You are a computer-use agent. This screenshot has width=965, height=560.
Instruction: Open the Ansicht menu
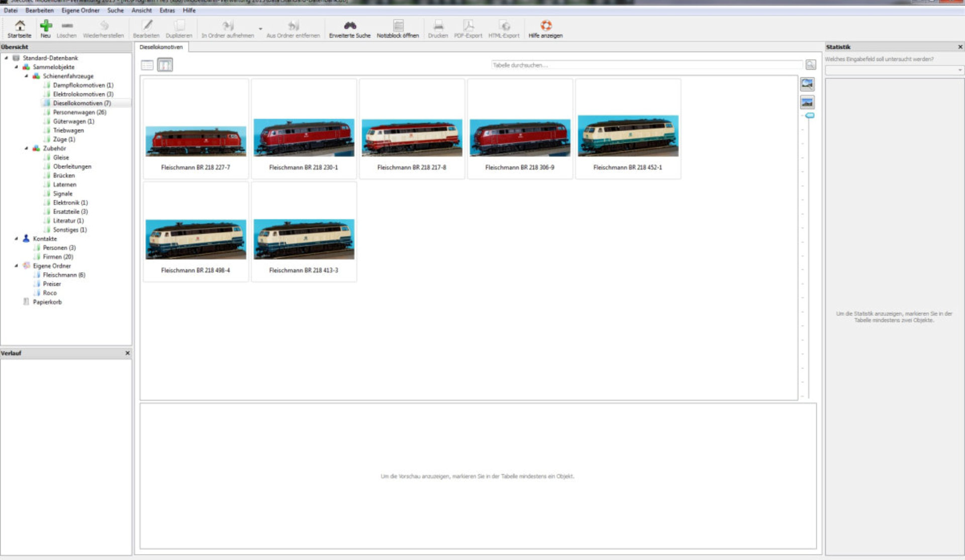pyautogui.click(x=141, y=10)
